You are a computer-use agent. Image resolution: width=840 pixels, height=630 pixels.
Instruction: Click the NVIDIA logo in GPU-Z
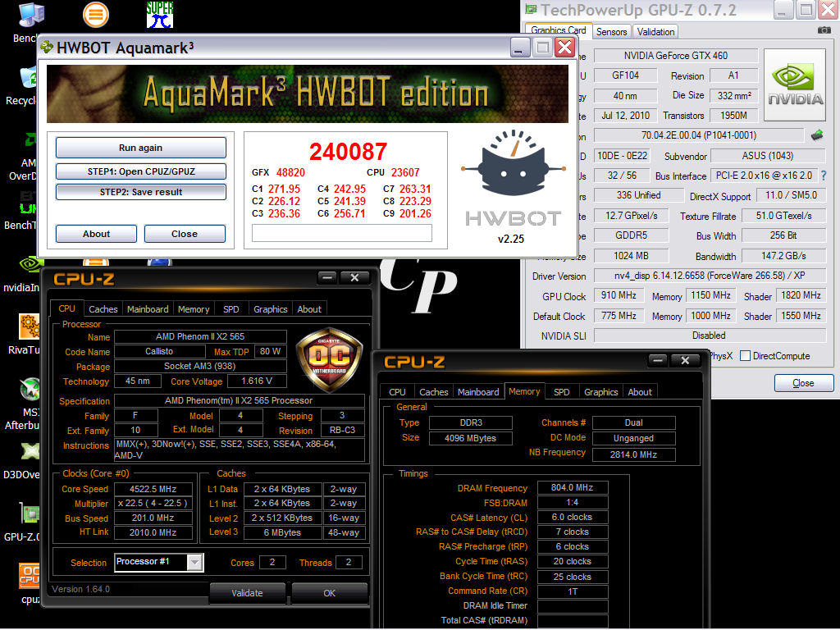[795, 84]
